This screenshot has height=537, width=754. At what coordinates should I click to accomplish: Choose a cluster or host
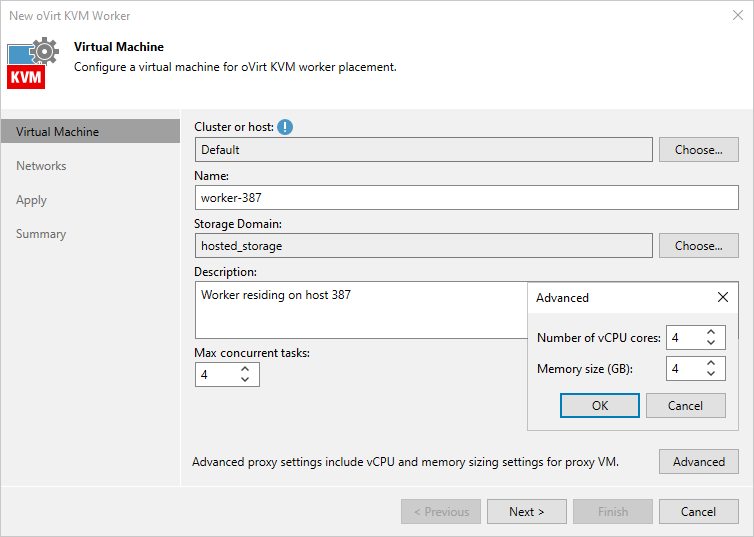tap(698, 150)
